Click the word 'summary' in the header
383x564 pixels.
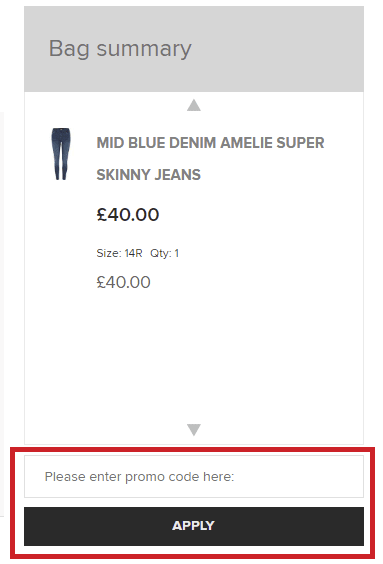[144, 50]
